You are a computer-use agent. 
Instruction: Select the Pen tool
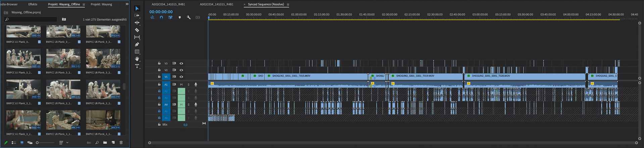click(x=137, y=45)
